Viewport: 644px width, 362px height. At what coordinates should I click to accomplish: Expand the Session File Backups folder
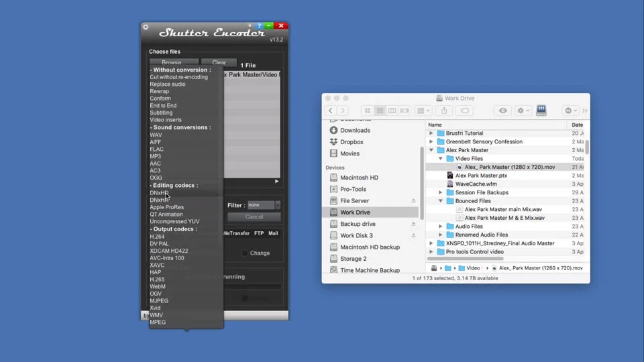[440, 192]
